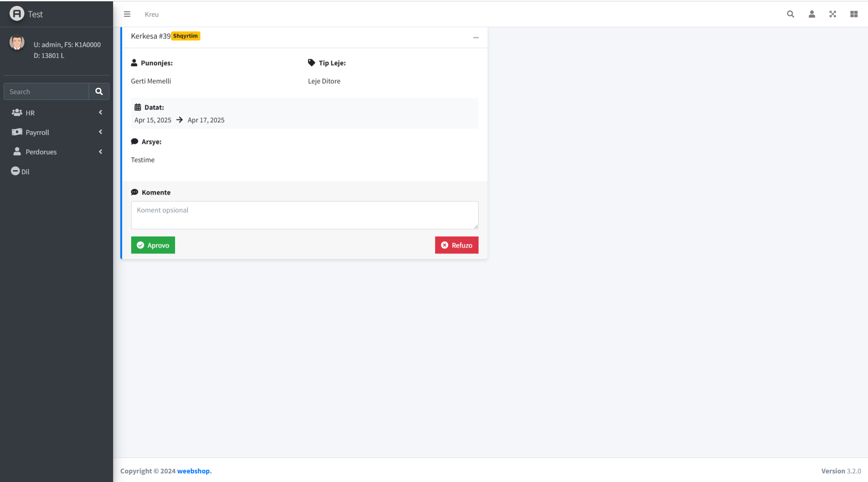
Task: Select the sidebar search magnifier icon
Action: (99, 91)
